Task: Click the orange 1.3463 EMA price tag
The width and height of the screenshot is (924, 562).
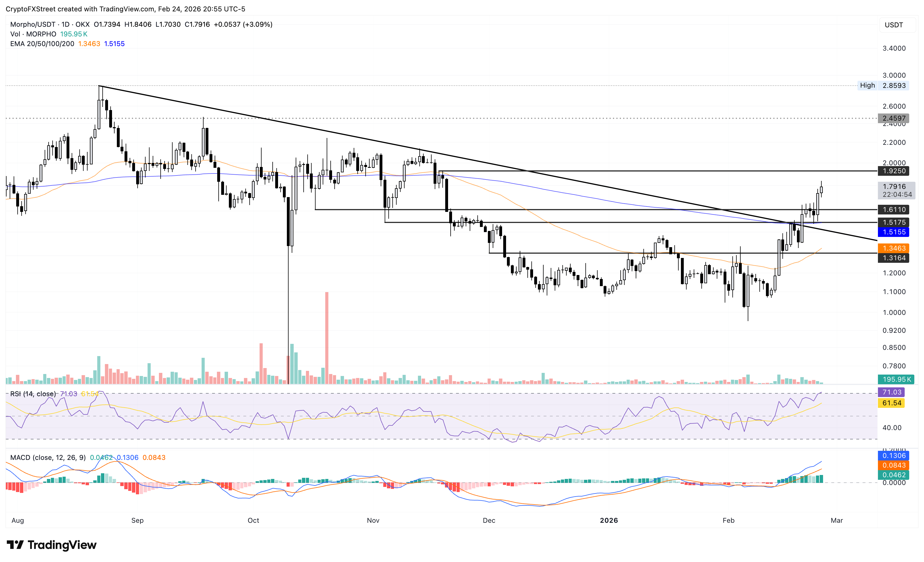Action: [894, 248]
